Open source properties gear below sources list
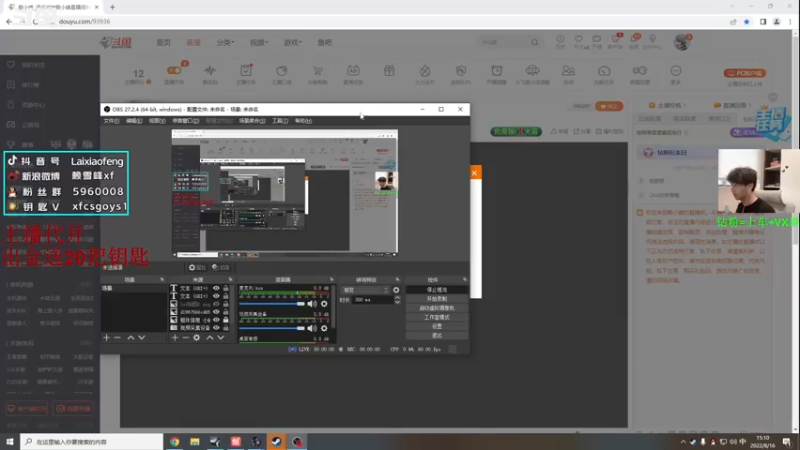 [196, 338]
